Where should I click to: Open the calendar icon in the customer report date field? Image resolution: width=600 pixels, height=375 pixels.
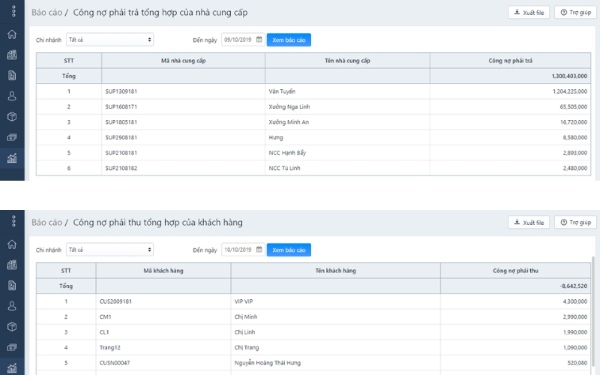coord(259,249)
